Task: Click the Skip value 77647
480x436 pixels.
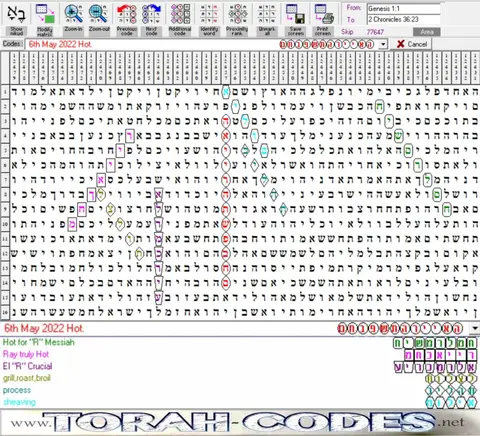Action: [375, 32]
